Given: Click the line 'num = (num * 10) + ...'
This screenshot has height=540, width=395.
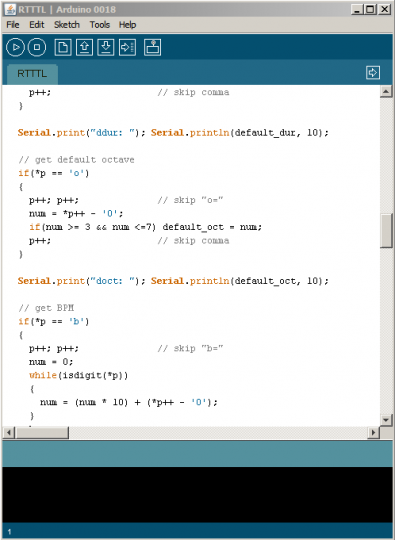Looking at the screenshot, I should [129, 402].
